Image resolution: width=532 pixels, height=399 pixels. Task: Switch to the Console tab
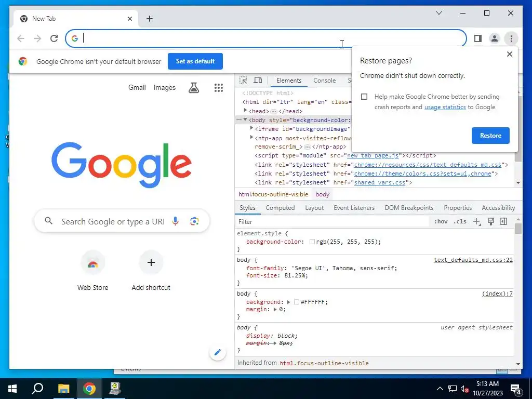pyautogui.click(x=324, y=81)
